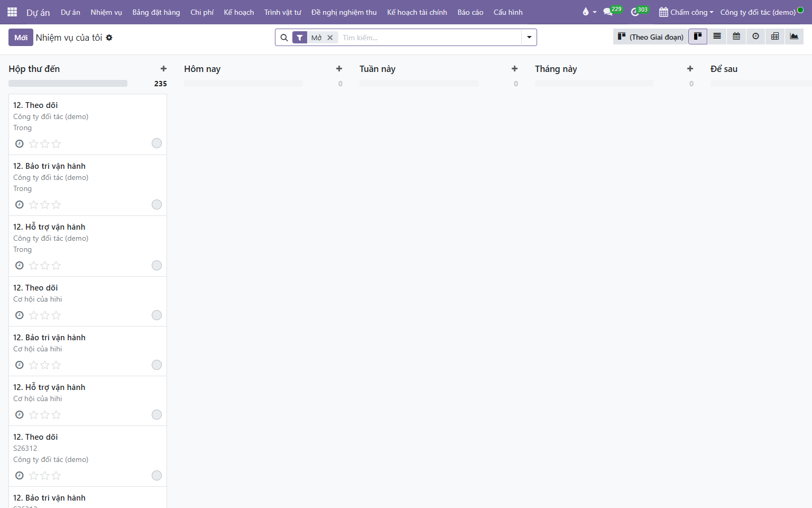
Task: Add a task in the Hộp thư đến column
Action: pyautogui.click(x=163, y=69)
